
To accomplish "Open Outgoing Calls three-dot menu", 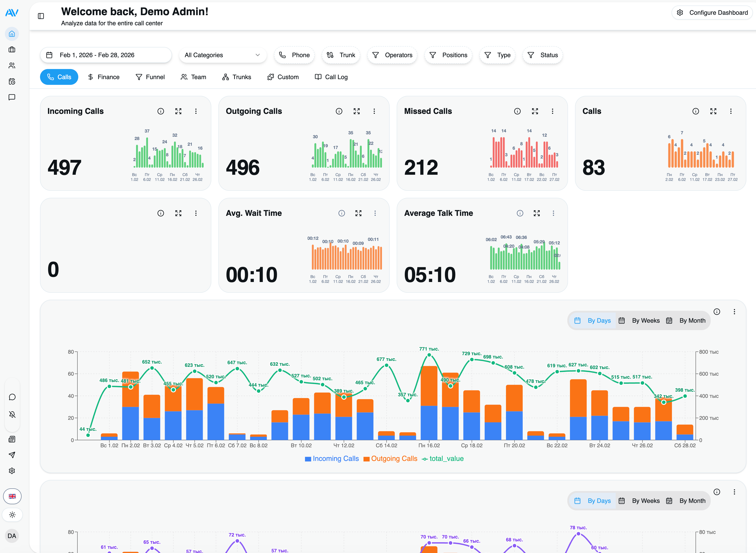I will pos(374,111).
